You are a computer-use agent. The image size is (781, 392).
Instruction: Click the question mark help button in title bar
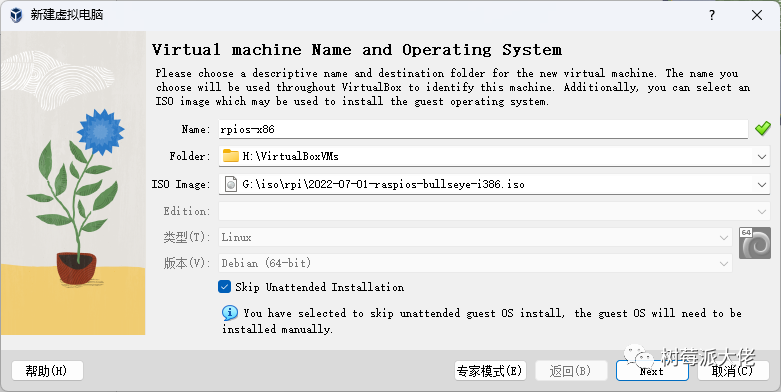(712, 15)
